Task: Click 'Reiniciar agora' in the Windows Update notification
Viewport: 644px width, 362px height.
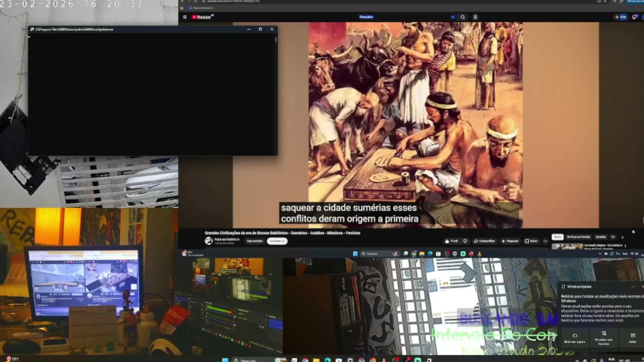Action: 575,338
